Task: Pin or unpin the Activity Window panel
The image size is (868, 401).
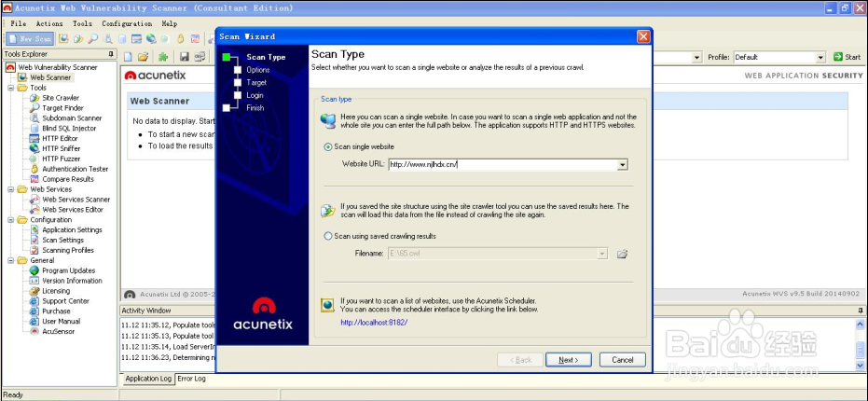Action: pyautogui.click(x=860, y=311)
